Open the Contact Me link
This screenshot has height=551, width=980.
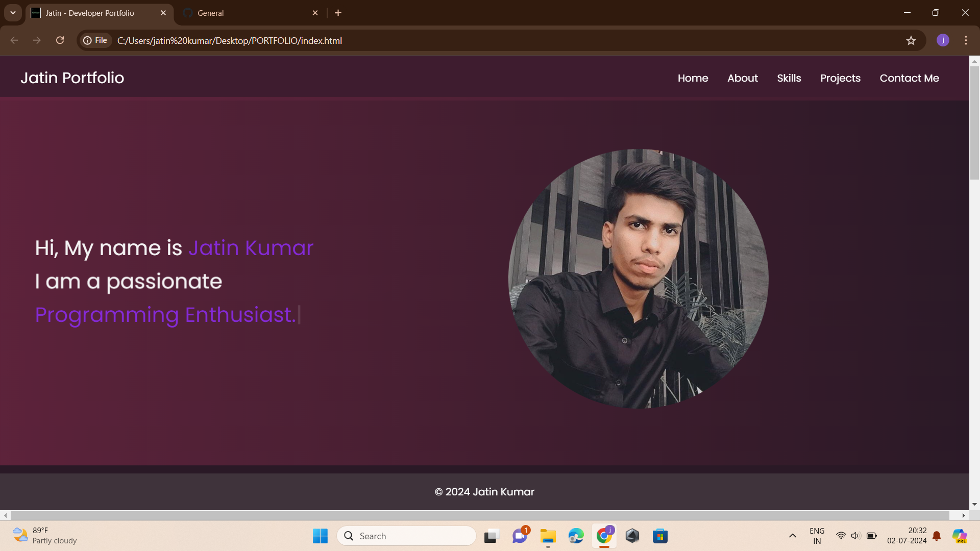(x=909, y=78)
